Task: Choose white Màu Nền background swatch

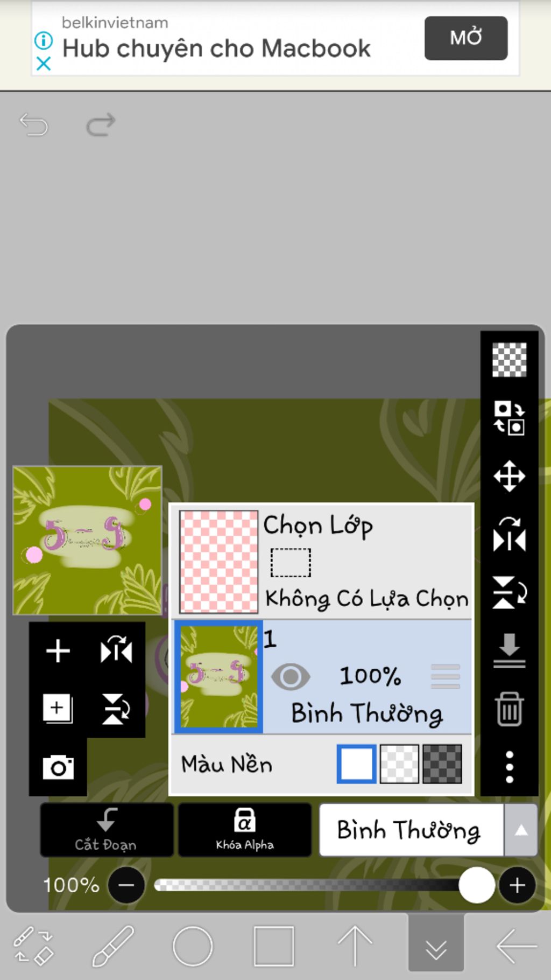Action: point(356,764)
